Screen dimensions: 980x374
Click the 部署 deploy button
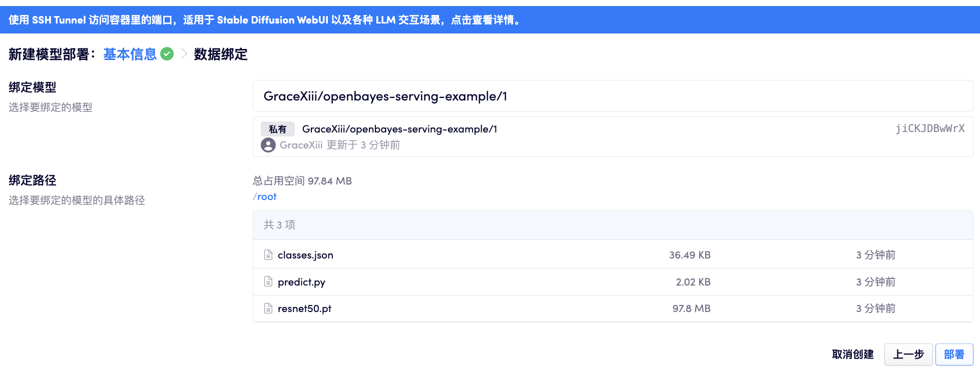coord(954,354)
